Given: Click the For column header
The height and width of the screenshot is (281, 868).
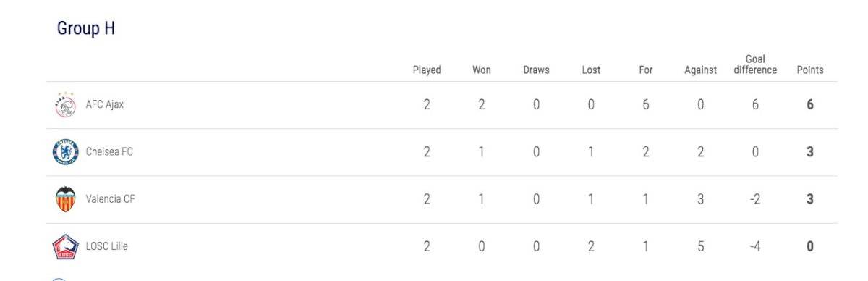Looking at the screenshot, I should tap(646, 70).
